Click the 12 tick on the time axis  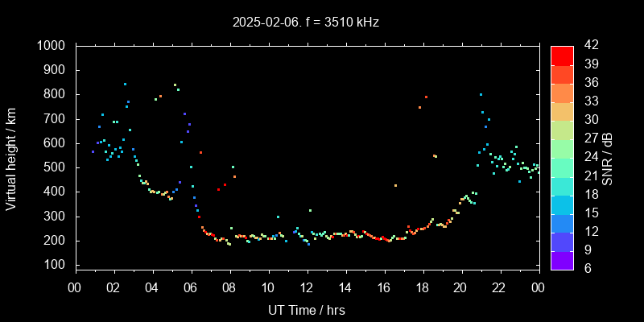click(x=307, y=287)
